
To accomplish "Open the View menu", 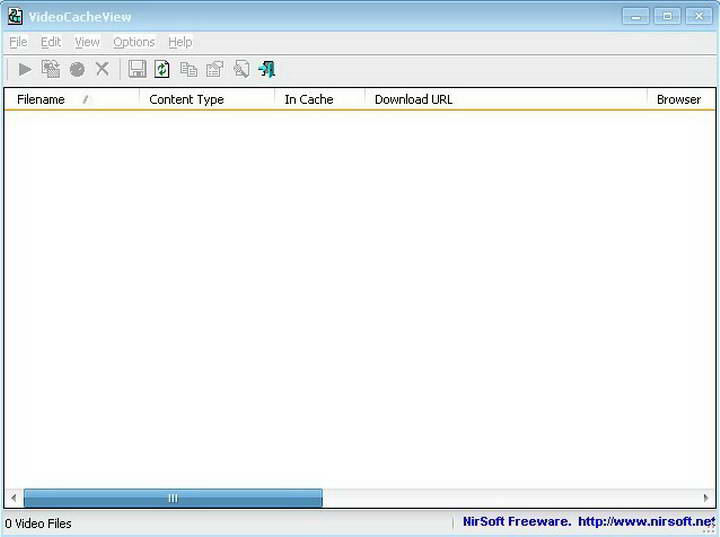I will pyautogui.click(x=87, y=42).
